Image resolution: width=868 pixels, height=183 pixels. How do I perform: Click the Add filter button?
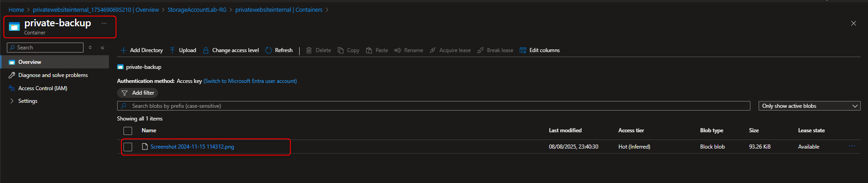(138, 93)
